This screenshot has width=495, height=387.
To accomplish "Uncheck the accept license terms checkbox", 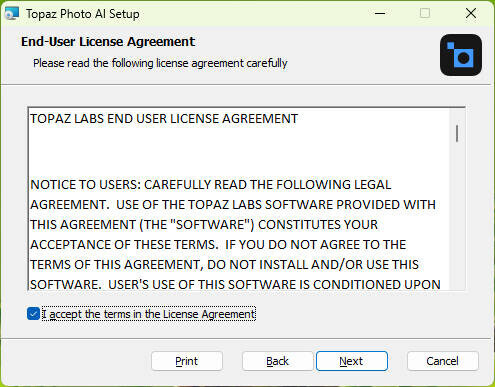I will click(33, 314).
